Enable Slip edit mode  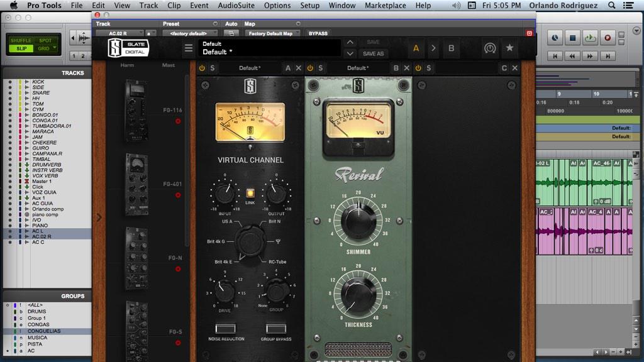[x=21, y=48]
